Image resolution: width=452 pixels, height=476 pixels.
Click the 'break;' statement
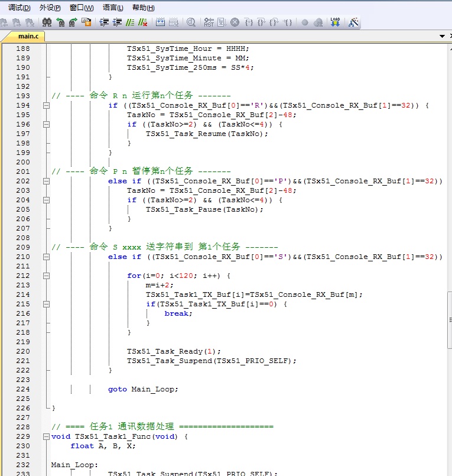click(x=178, y=313)
